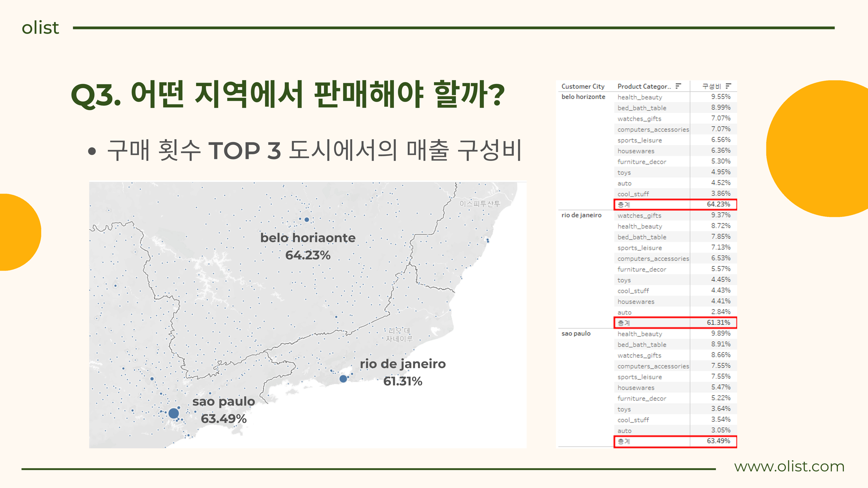Select the 5.22% value cell
The height and width of the screenshot is (488, 868).
click(721, 398)
